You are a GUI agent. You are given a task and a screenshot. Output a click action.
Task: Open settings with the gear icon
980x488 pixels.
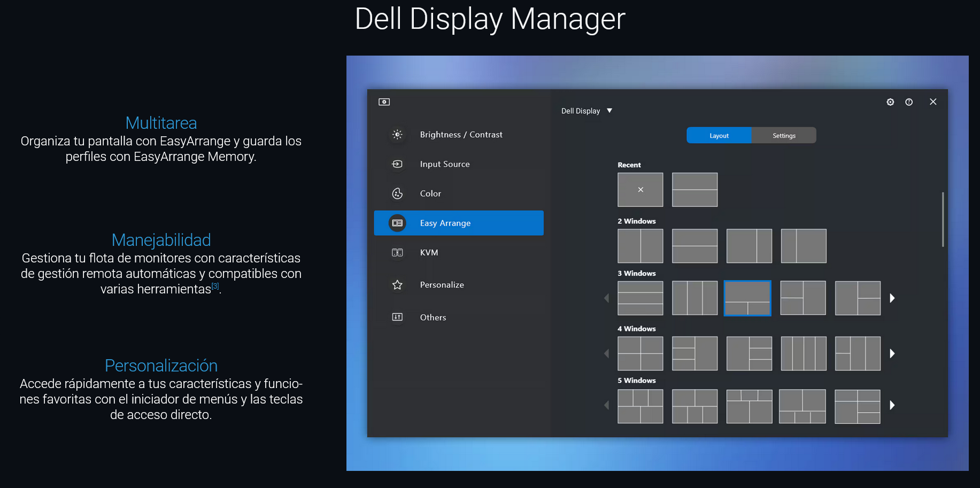(x=890, y=102)
